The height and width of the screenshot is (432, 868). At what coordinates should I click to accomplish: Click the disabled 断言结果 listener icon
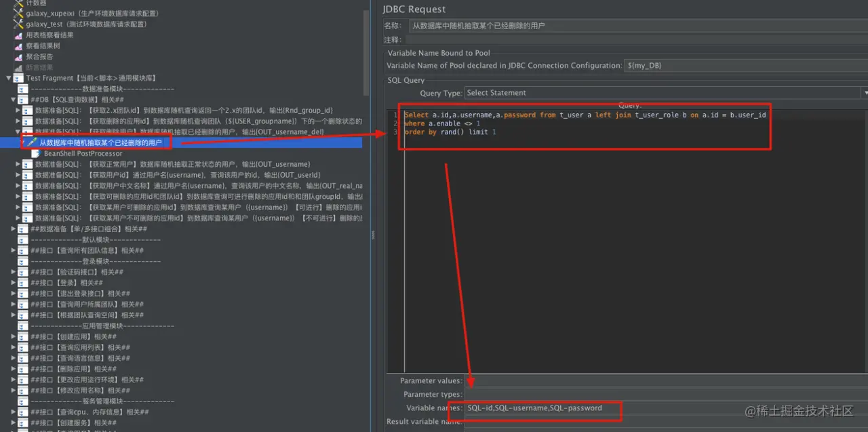[18, 67]
